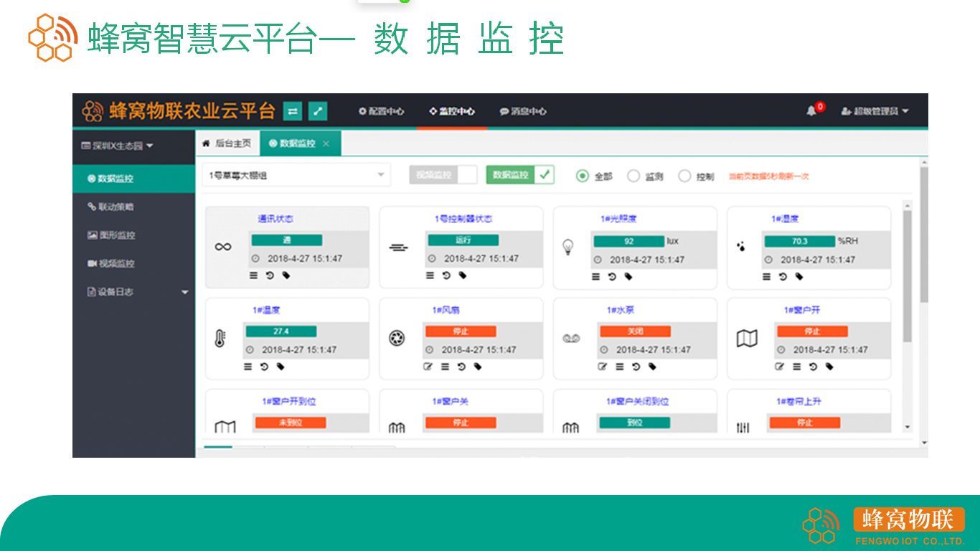Open the 1#风扇 title link
980x551 pixels.
click(x=446, y=310)
